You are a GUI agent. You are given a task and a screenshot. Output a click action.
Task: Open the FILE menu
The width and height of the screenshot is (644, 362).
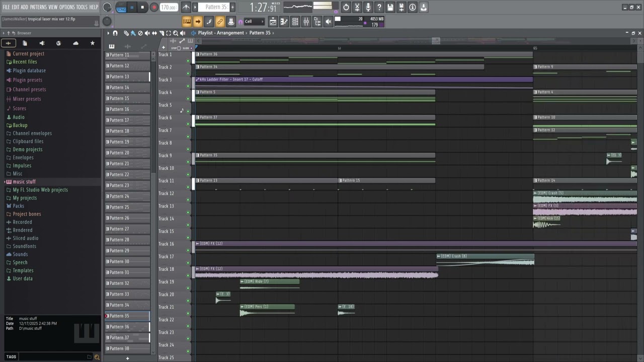pos(6,7)
